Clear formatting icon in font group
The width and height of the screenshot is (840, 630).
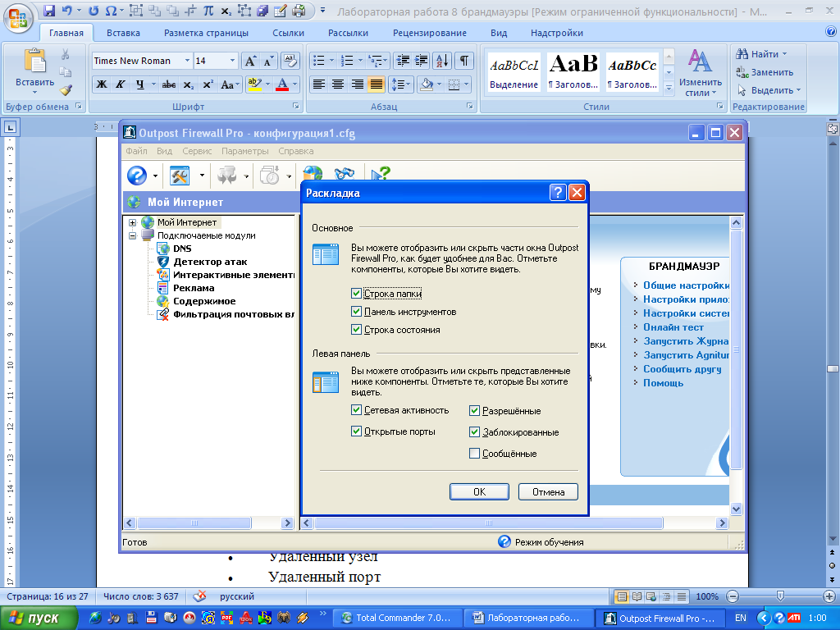[290, 61]
